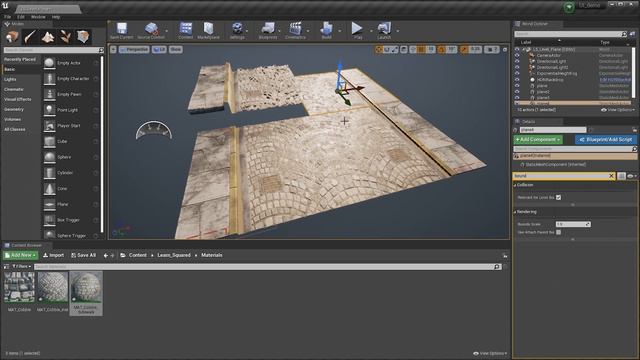Start Play in editor
This screenshot has height=360, width=640.
point(358,31)
